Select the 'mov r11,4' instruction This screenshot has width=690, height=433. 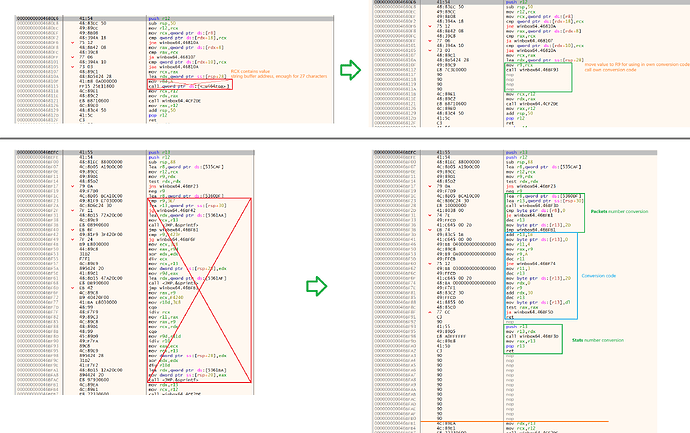click(519, 244)
